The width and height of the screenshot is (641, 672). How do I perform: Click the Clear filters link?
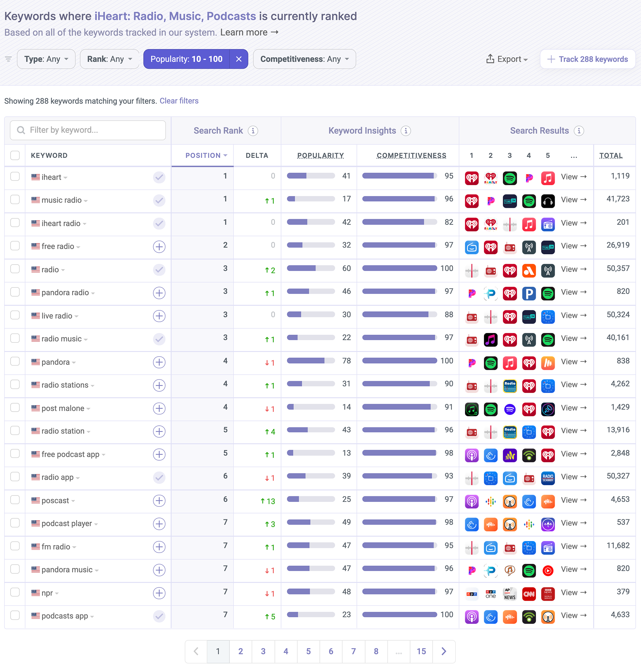pos(179,101)
